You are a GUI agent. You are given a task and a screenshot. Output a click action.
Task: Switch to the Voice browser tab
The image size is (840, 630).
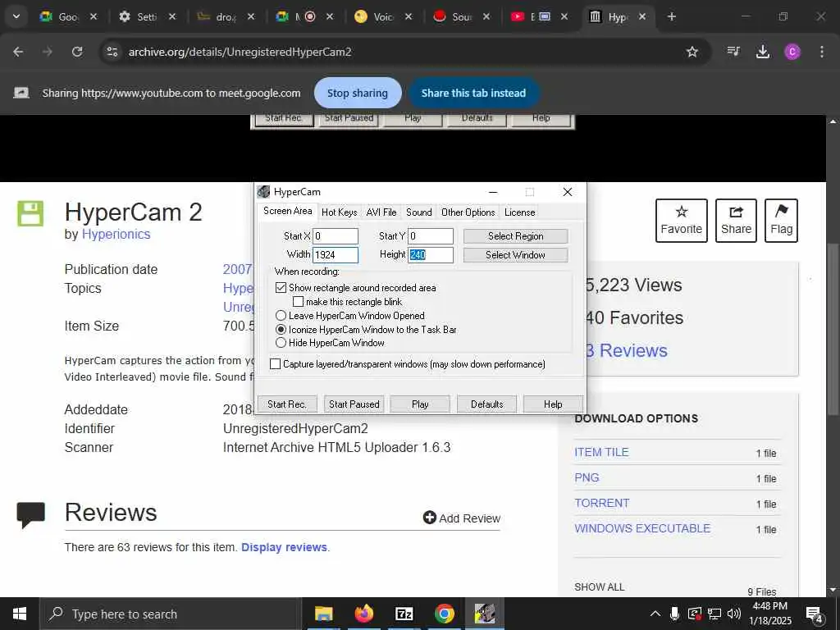pos(384,16)
